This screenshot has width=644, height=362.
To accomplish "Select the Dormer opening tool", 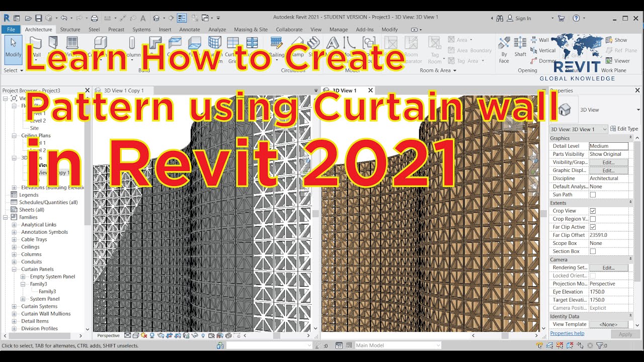I will pyautogui.click(x=543, y=61).
